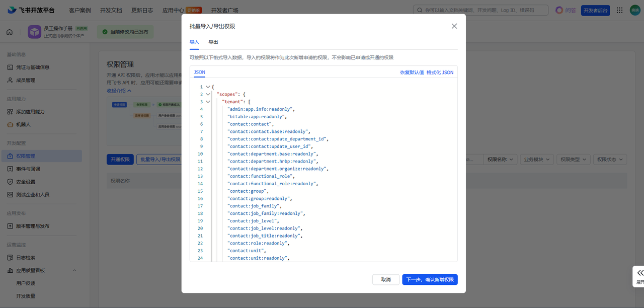Click JSON line "contact:contact" on line 6
The image size is (644, 308).
250,124
